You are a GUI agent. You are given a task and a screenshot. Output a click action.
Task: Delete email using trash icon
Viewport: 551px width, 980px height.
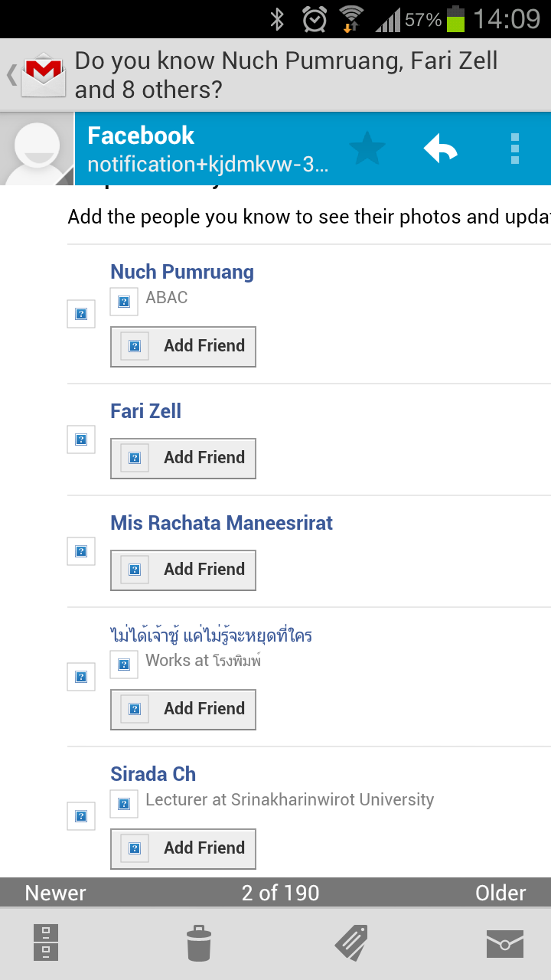(x=199, y=942)
